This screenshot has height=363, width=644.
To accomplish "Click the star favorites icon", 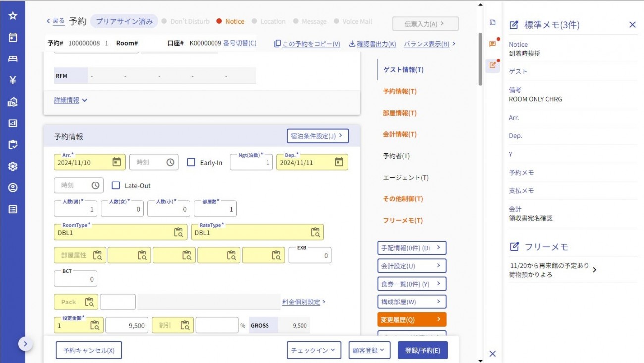I will pos(13,15).
